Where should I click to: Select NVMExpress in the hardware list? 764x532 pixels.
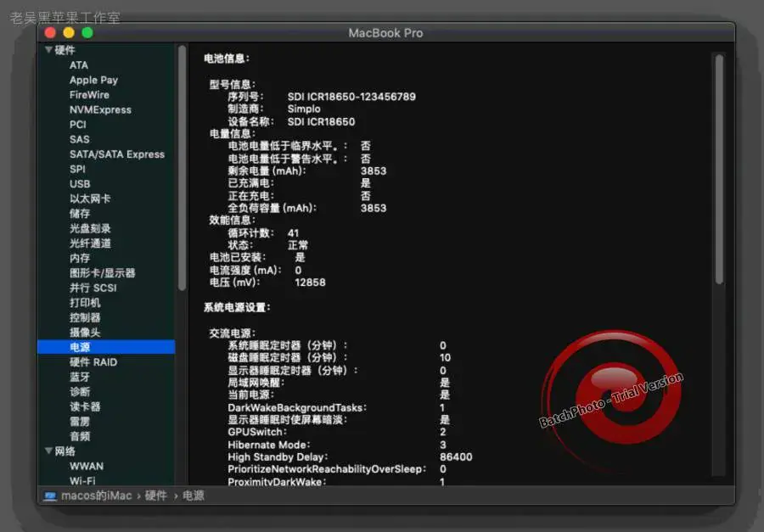tap(100, 109)
